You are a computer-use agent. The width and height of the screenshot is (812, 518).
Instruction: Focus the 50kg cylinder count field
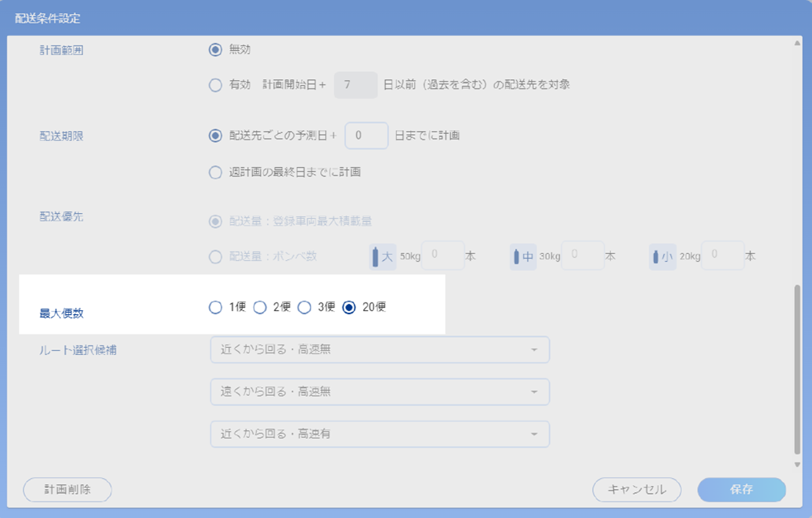point(442,255)
